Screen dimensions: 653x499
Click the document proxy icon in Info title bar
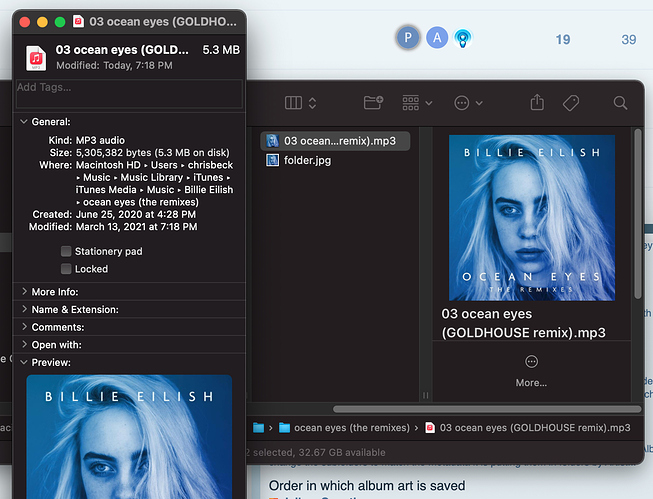78,21
